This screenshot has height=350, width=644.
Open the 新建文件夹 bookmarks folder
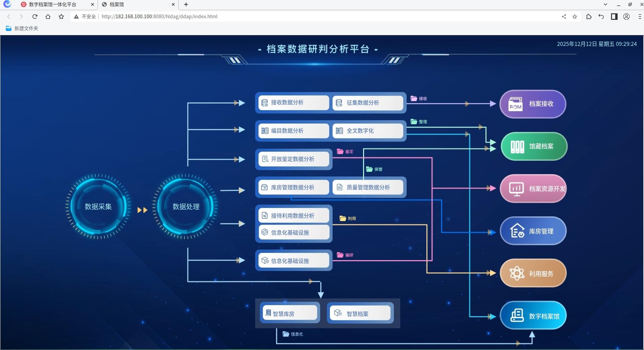[x=22, y=28]
